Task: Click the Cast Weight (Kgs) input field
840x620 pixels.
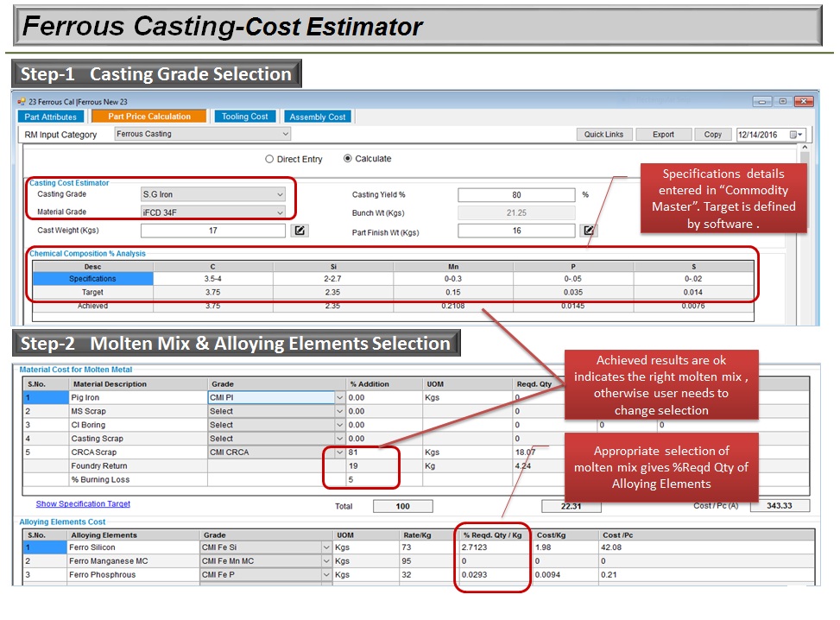Action: pyautogui.click(x=212, y=231)
